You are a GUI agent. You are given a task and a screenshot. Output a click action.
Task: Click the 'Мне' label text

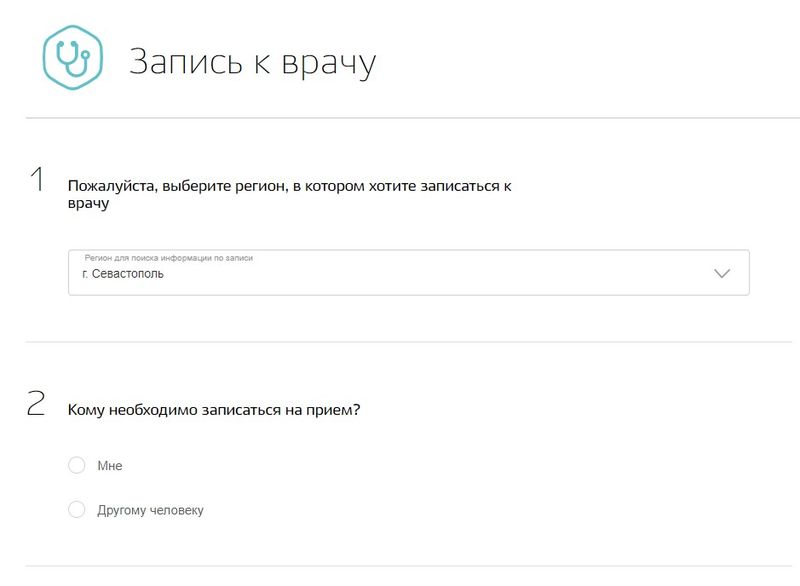pos(112,464)
